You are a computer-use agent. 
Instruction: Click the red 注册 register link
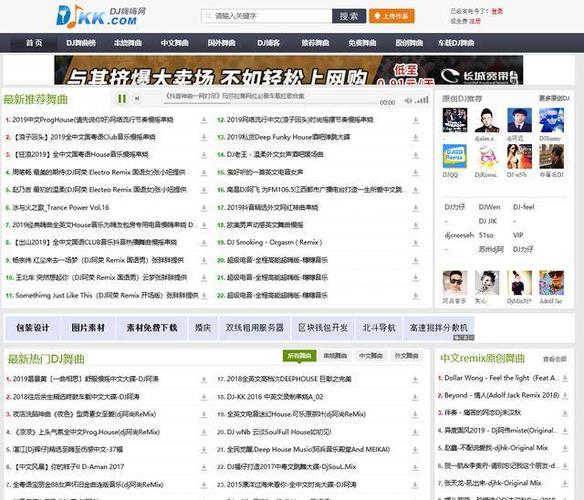click(x=475, y=21)
